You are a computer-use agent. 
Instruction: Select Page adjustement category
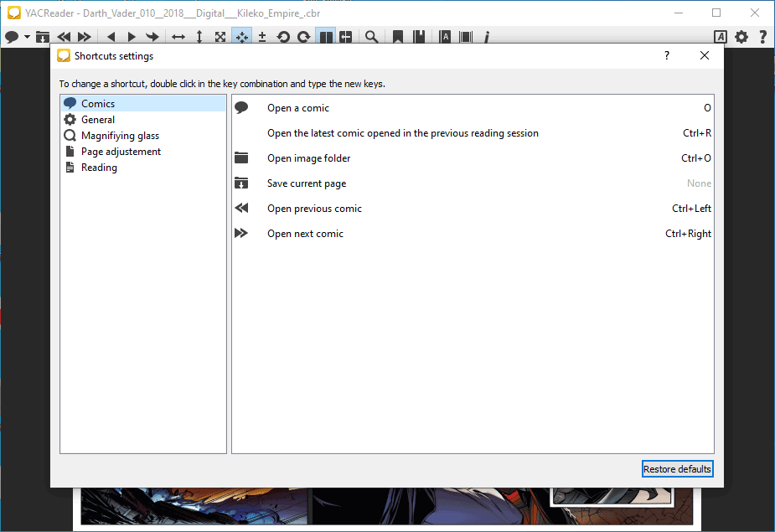pos(143,152)
